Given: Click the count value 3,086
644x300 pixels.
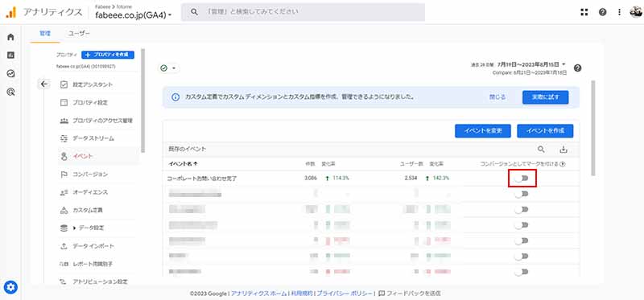Looking at the screenshot, I should coord(311,178).
